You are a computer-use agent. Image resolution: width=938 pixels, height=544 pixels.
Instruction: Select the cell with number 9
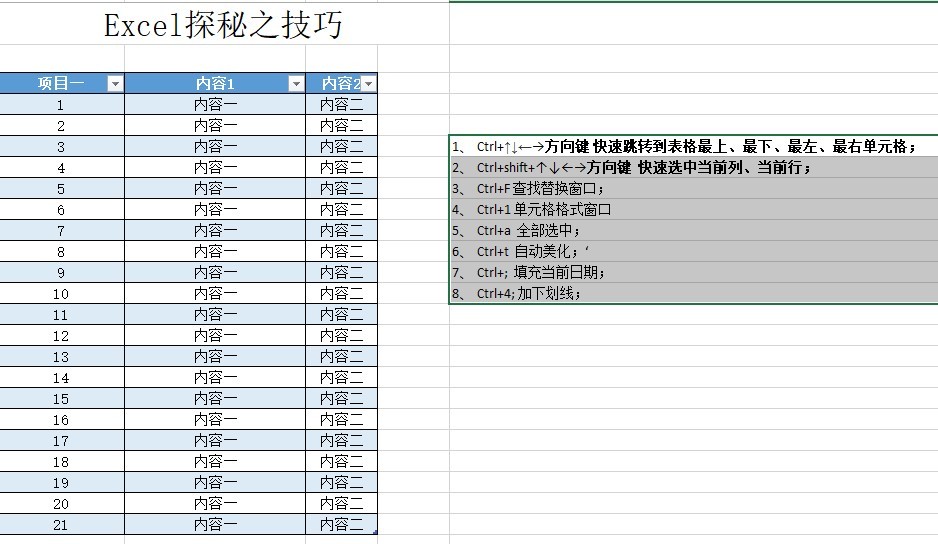coord(61,272)
